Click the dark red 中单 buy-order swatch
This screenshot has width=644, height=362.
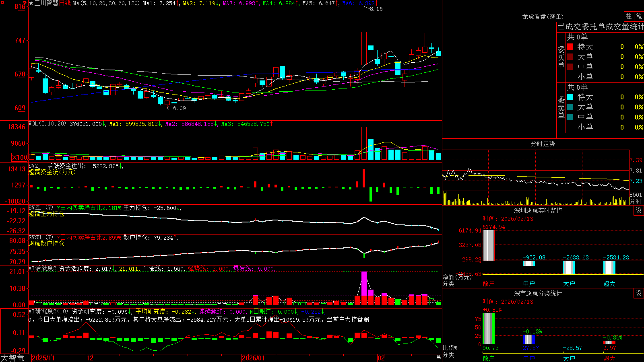570,67
